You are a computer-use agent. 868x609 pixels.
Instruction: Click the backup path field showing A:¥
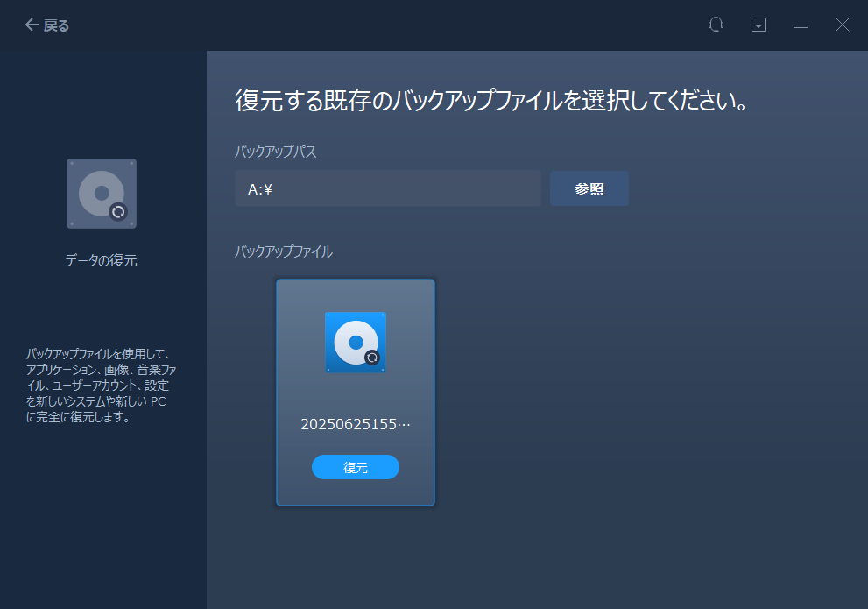pos(387,188)
